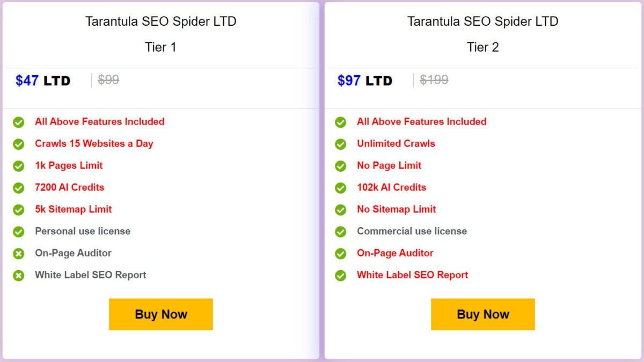Click the Tier 1 heading label
The height and width of the screenshot is (362, 644).
160,47
